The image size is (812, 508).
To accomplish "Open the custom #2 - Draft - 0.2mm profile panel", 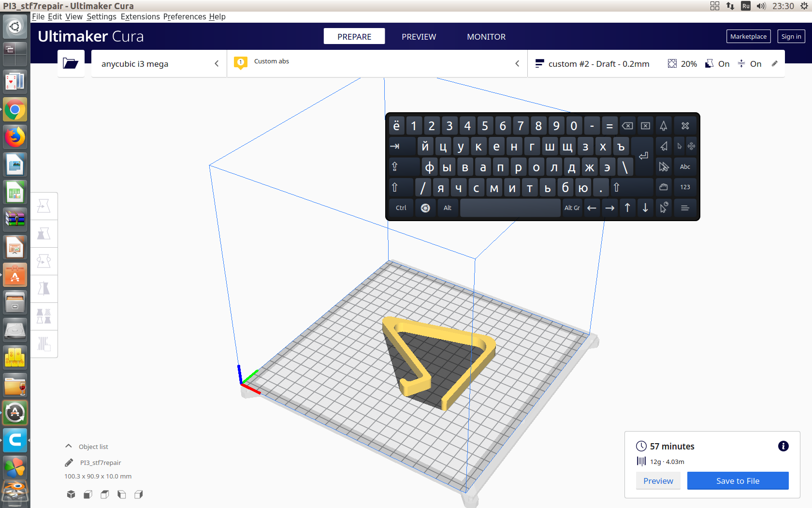I will tap(656, 63).
